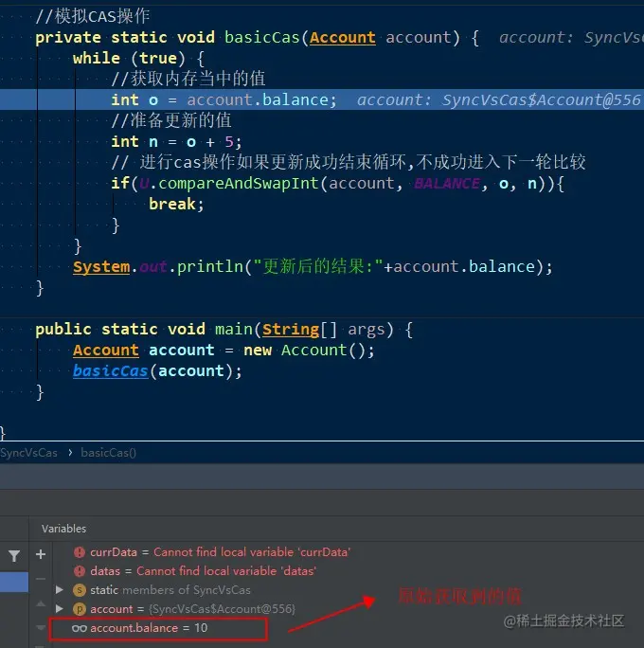Click the underlined System class reference
The image size is (644, 648).
(101, 266)
